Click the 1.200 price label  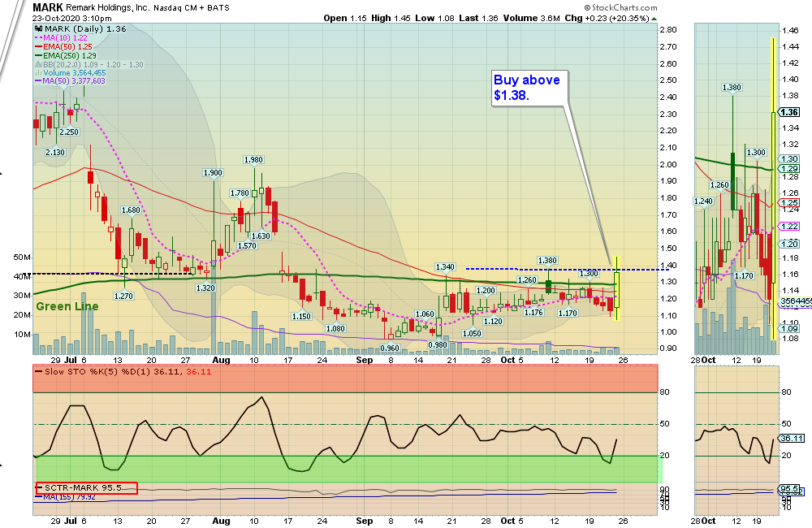click(486, 291)
